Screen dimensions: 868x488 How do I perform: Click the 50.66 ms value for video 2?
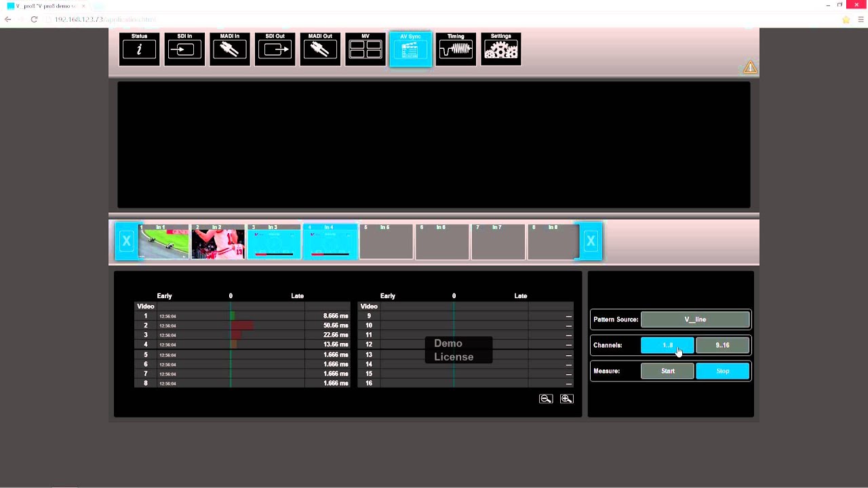336,325
